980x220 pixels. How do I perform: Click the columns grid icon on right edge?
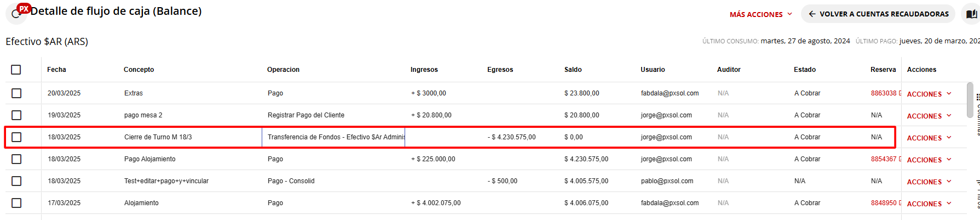pos(978,97)
